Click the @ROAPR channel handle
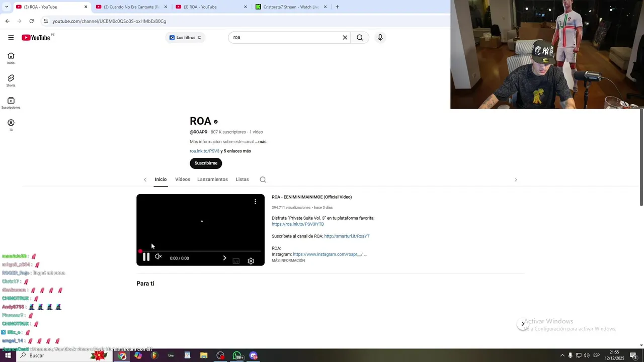This screenshot has height=362, width=644. click(198, 132)
